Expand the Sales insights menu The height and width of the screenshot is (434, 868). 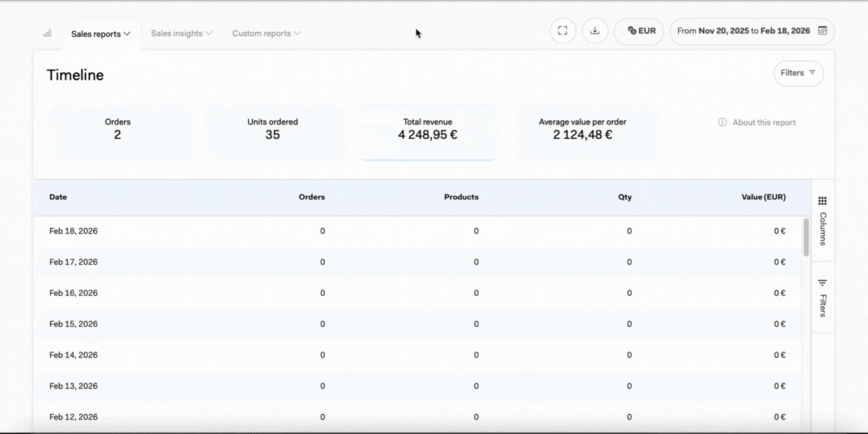[181, 33]
